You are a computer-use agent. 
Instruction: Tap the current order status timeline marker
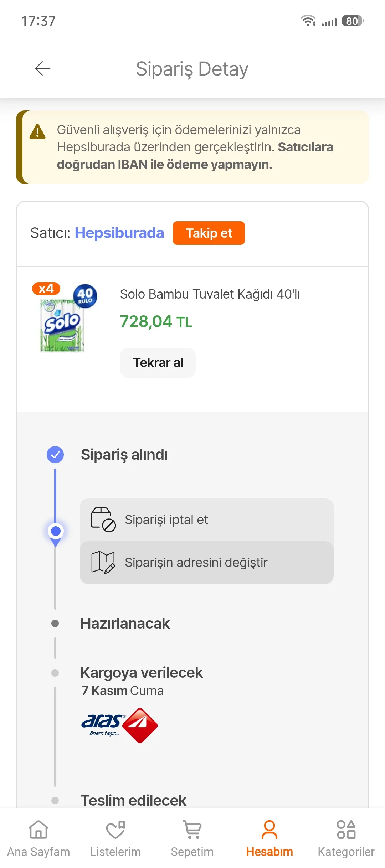pos(56,532)
